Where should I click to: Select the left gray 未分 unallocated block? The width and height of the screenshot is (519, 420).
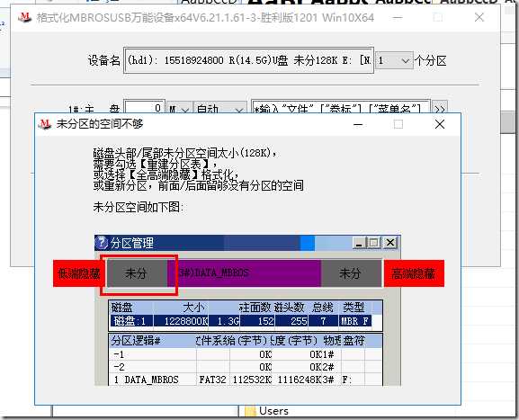click(137, 273)
